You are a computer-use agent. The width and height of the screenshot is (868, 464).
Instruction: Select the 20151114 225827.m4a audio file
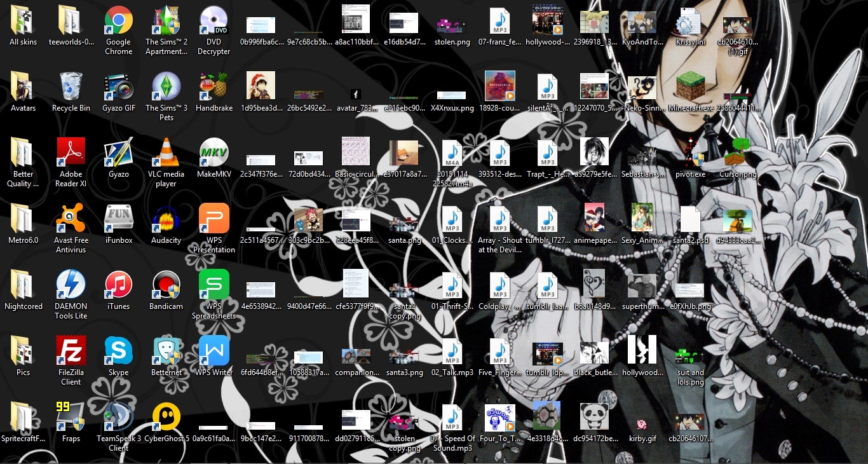point(452,153)
